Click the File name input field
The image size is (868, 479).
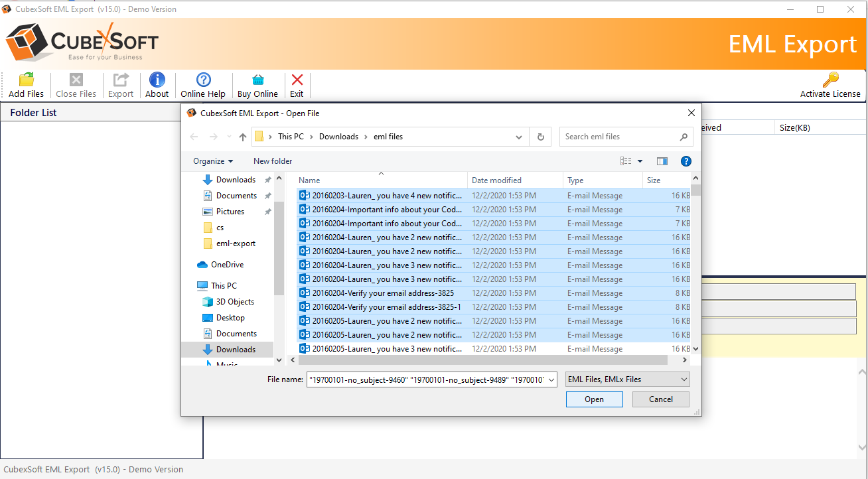coord(432,379)
